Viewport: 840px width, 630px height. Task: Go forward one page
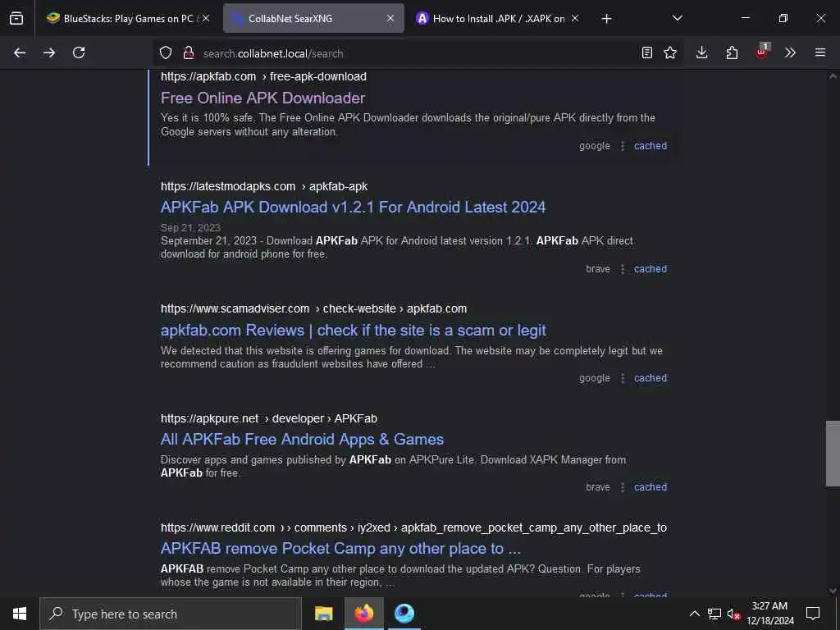point(49,52)
